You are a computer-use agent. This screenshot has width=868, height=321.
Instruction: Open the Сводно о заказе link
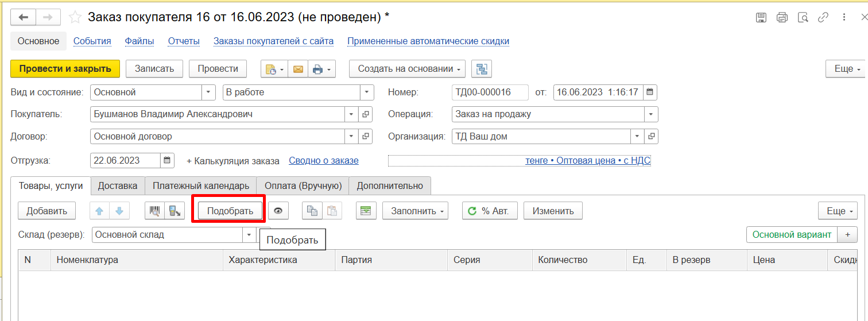(323, 161)
